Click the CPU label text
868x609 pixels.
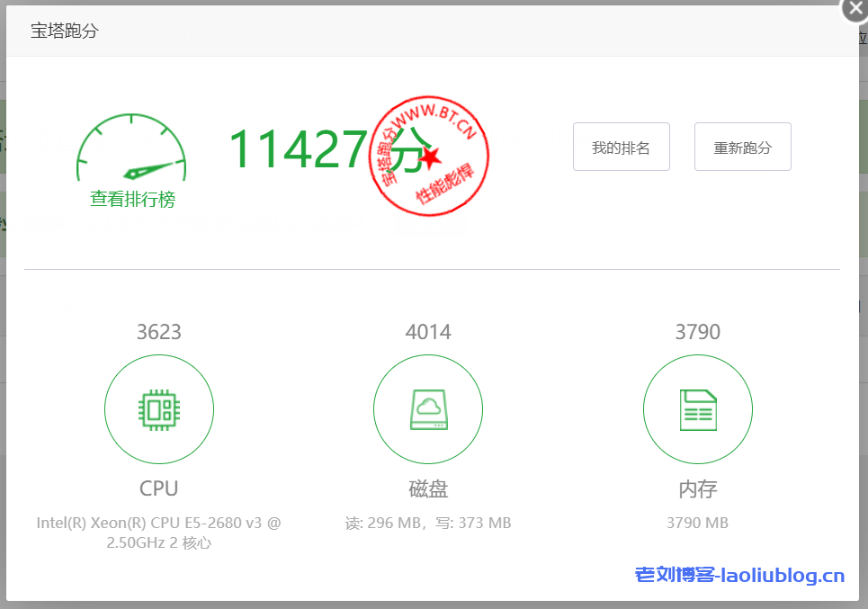(x=159, y=488)
